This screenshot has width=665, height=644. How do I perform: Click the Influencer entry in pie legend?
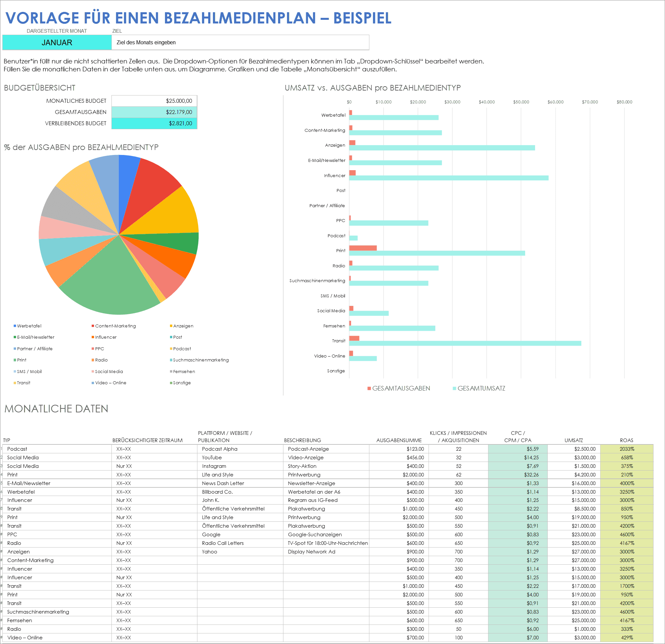[104, 337]
